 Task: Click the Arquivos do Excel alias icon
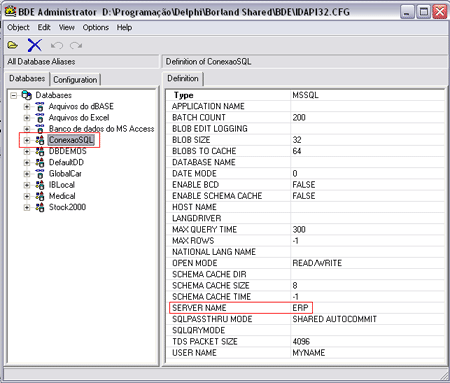coord(40,118)
